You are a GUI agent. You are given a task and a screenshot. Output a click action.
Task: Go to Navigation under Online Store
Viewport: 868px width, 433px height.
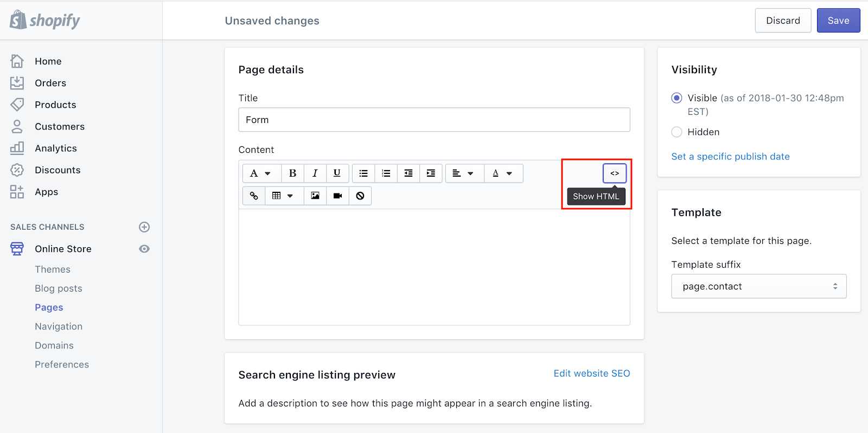(x=59, y=326)
